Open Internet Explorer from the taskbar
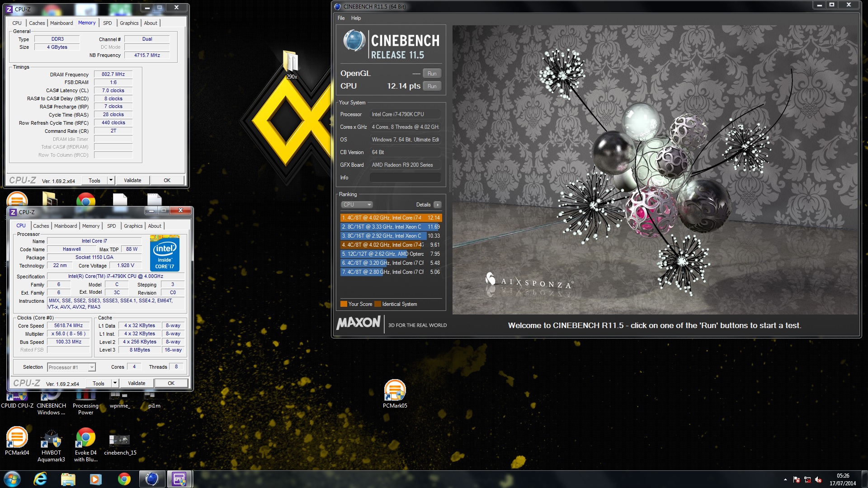 [x=40, y=479]
